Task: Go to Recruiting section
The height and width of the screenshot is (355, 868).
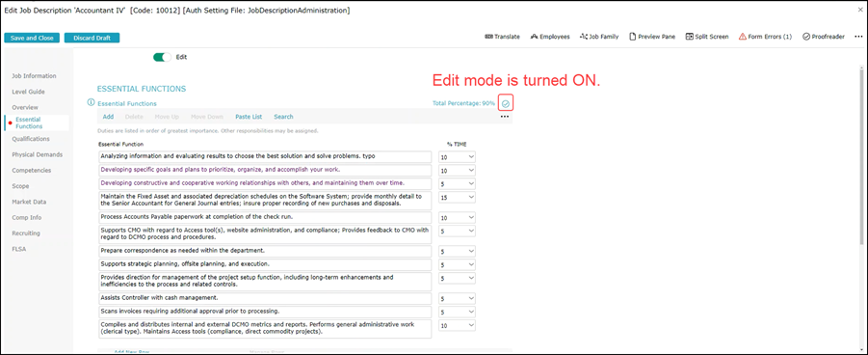Action: click(x=26, y=233)
